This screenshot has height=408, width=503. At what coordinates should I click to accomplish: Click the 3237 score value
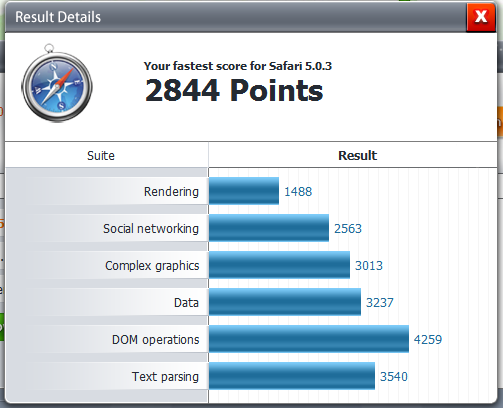pos(380,303)
